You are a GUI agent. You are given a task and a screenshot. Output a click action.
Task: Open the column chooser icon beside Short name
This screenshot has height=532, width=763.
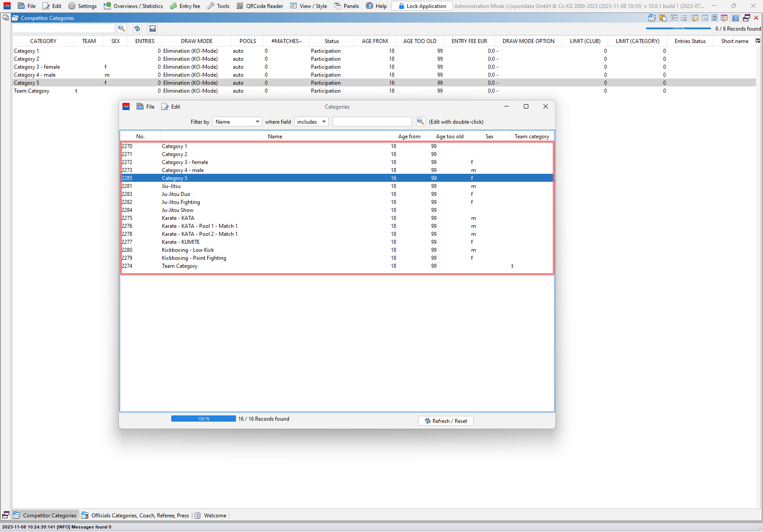pos(758,41)
